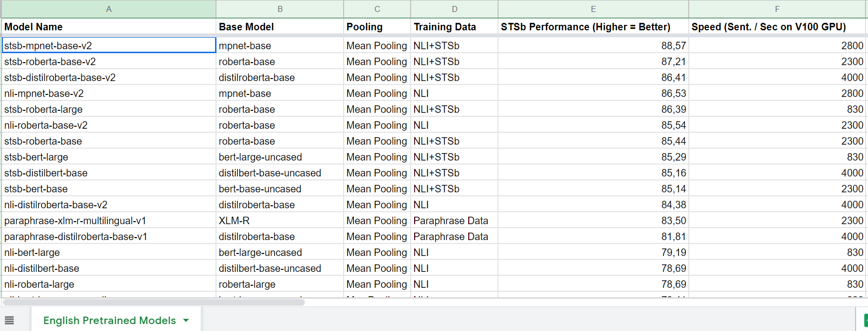
Task: Select the Speed header cell
Action: (x=777, y=27)
